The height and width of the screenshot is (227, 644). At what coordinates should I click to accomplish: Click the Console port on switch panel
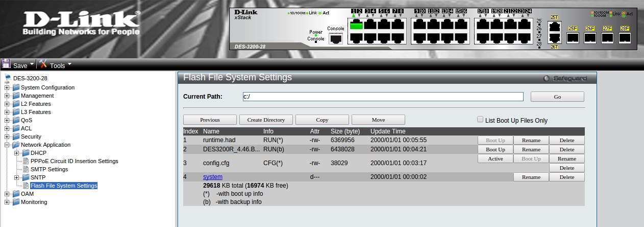(x=335, y=38)
